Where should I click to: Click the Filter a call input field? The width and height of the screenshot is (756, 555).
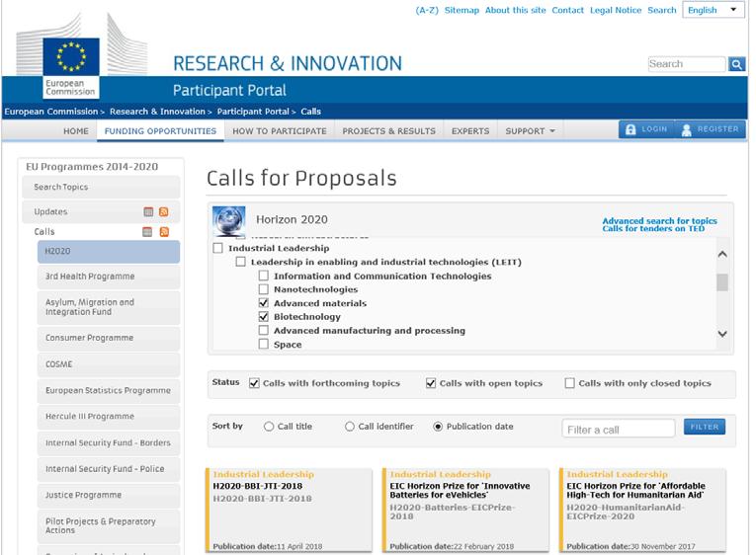(618, 429)
